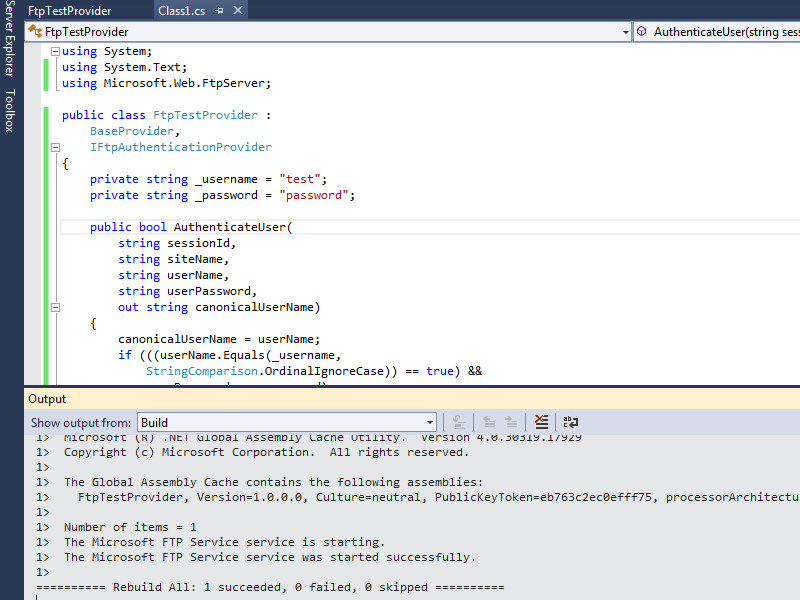The width and height of the screenshot is (800, 600).
Task: Open the FtpTestProvider type navigation dropdown
Action: click(624, 32)
